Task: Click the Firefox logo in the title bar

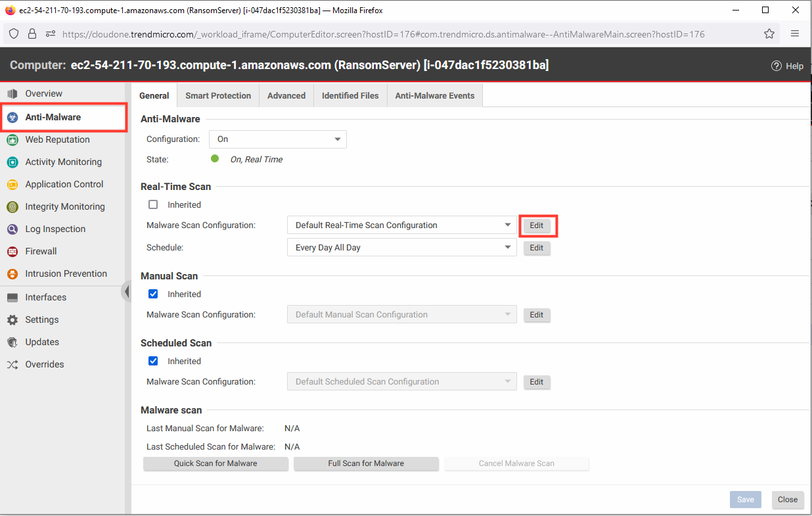Action: point(10,11)
